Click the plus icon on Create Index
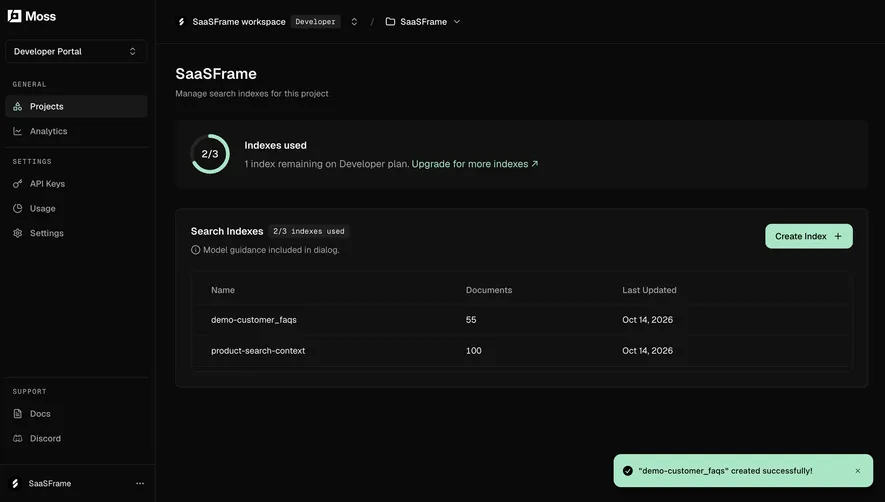The image size is (885, 502). (x=838, y=236)
